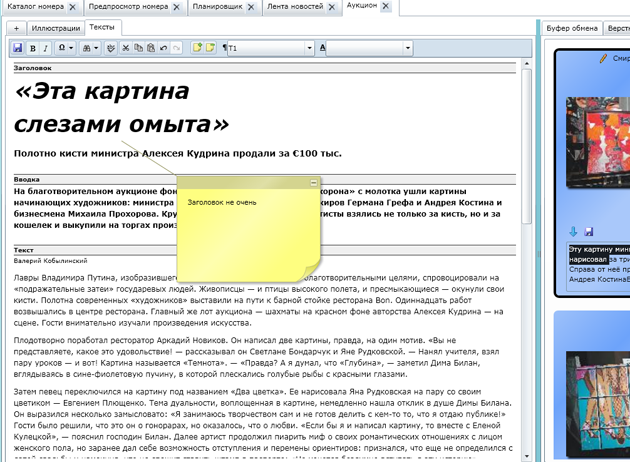Click the plain yellow sticky note icon
630x462 pixels.
[210, 48]
